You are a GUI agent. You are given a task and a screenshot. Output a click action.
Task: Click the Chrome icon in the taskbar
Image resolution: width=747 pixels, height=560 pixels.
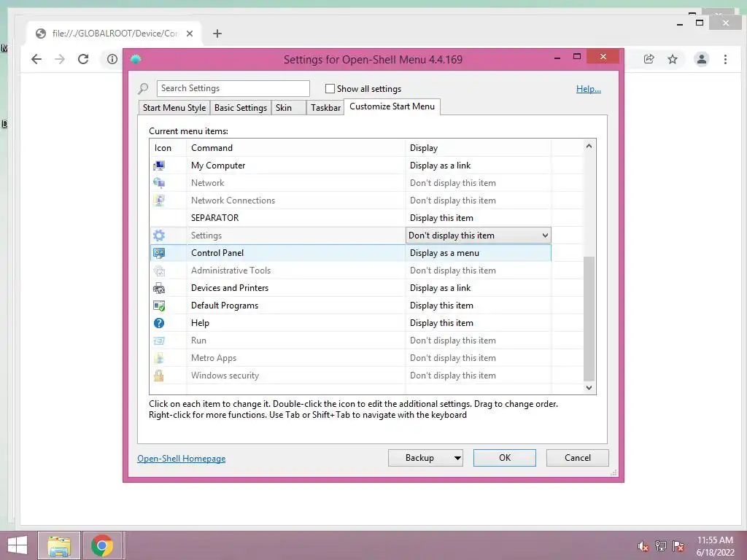click(102, 545)
